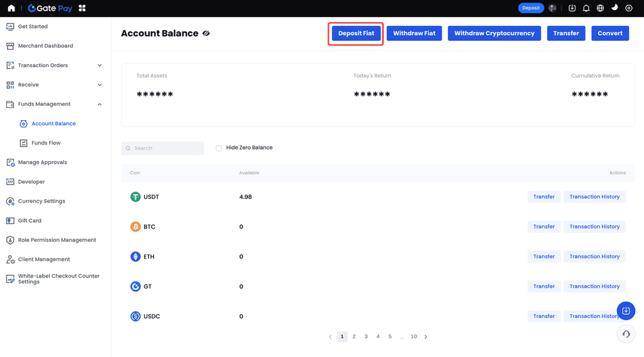The image size is (644, 357).
Task: Open Funds Flow in the sidebar
Action: (x=46, y=143)
